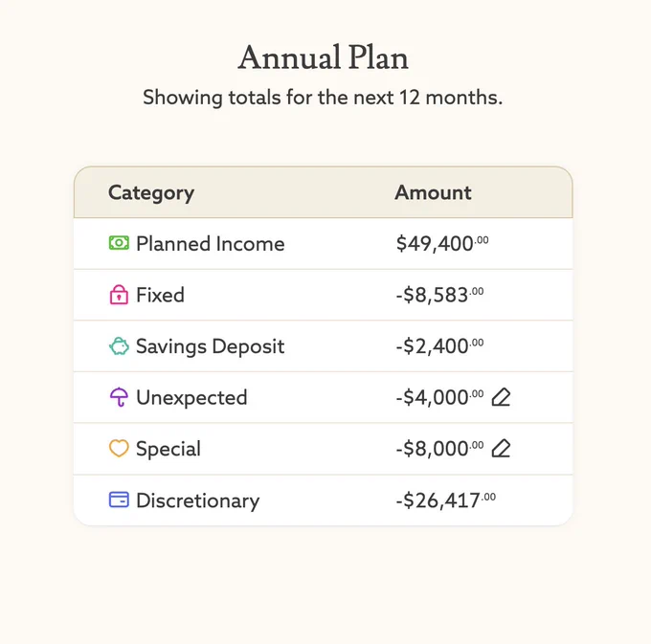Click the pink lock Fixed icon
651x644 pixels.
(119, 295)
